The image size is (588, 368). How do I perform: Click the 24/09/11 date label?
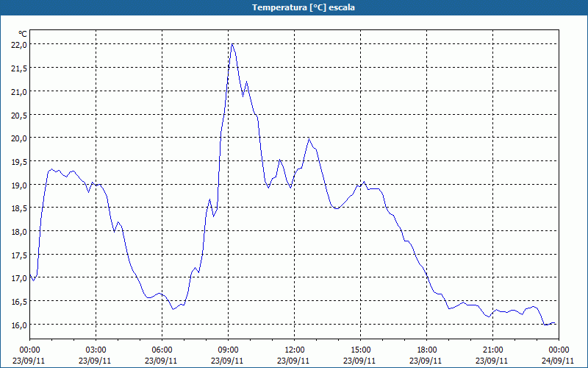(558, 361)
